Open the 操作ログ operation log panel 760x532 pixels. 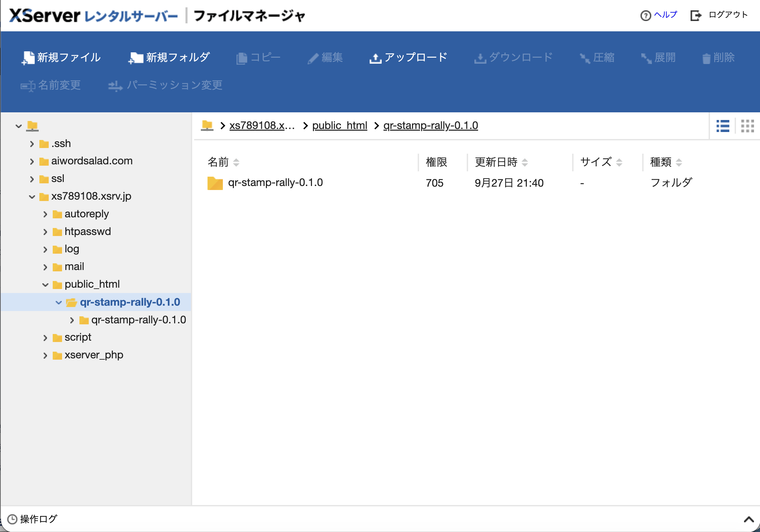click(32, 519)
